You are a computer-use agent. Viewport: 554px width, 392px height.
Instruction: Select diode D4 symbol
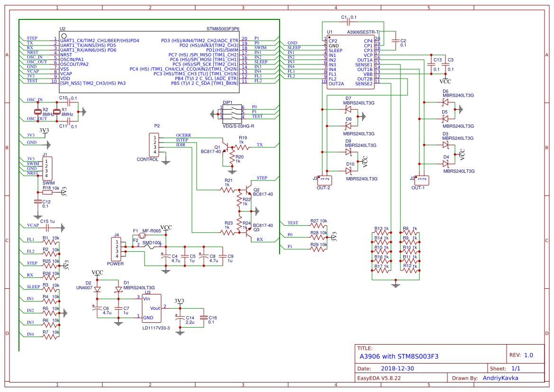[x=445, y=164]
